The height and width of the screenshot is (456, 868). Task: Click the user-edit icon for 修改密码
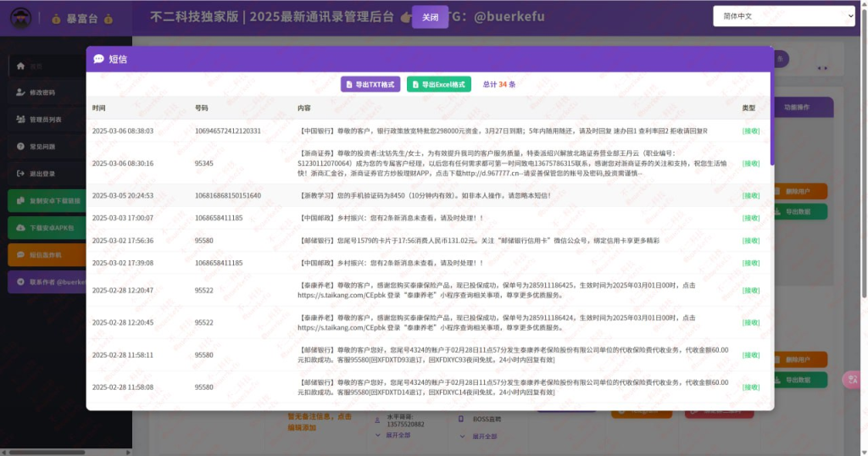click(x=20, y=92)
